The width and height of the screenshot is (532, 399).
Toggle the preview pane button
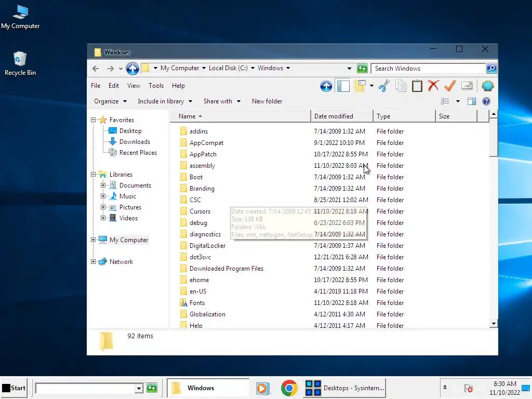472,101
